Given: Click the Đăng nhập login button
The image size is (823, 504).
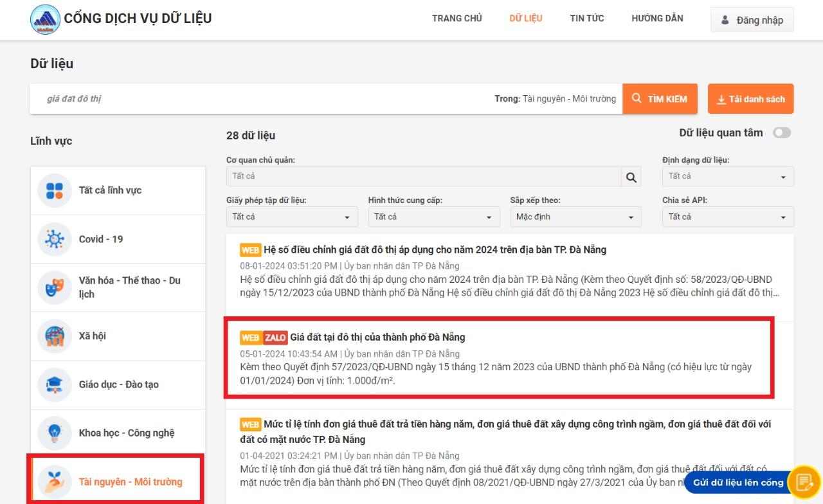Looking at the screenshot, I should pyautogui.click(x=752, y=20).
